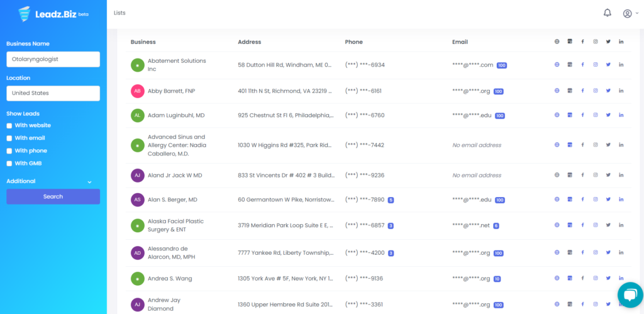The height and width of the screenshot is (314, 644).
Task: Click phone count badge 5 for Alan S. Berger
Action: pos(391,200)
